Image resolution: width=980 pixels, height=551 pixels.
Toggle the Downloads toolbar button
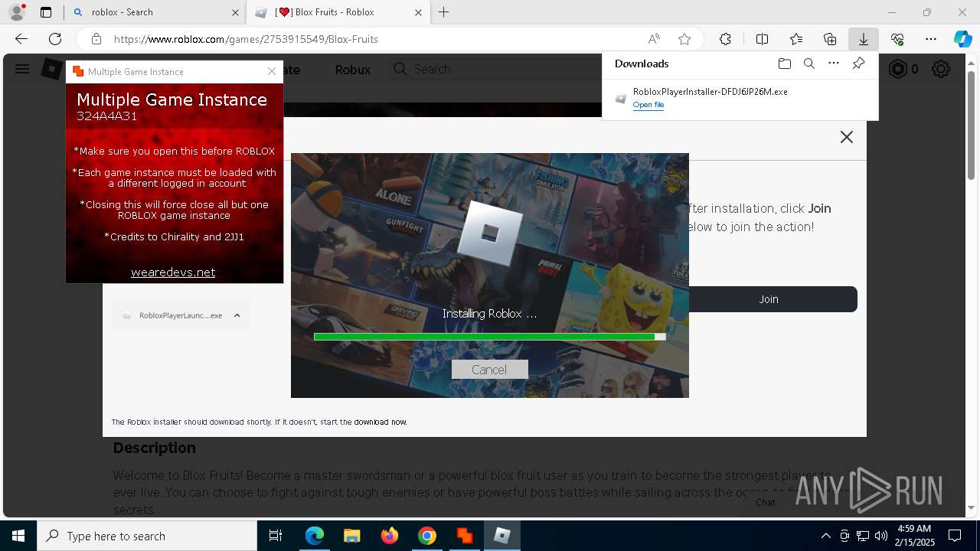tap(863, 39)
